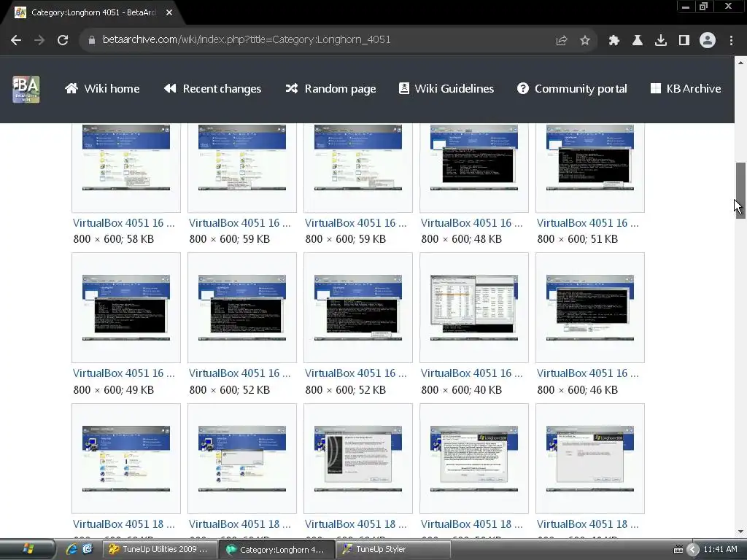Bookmark this page with the star icon

(585, 41)
